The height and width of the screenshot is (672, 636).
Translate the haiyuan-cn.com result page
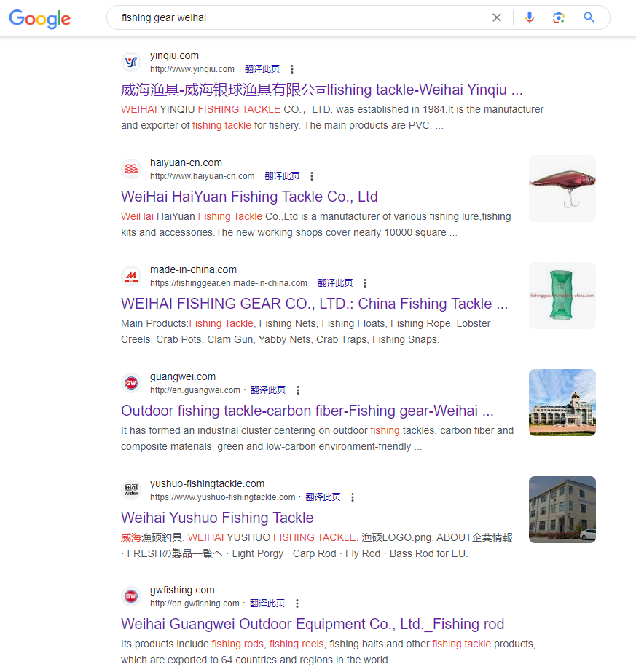pyautogui.click(x=282, y=176)
